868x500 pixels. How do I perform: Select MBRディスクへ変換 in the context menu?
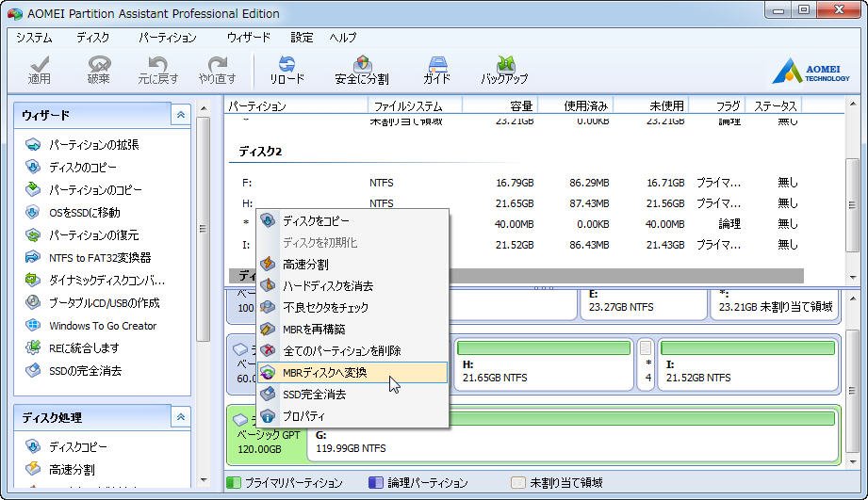pos(352,373)
